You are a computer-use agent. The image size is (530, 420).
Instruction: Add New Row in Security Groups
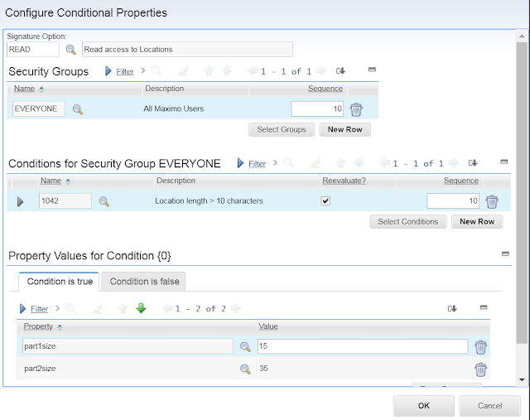344,129
